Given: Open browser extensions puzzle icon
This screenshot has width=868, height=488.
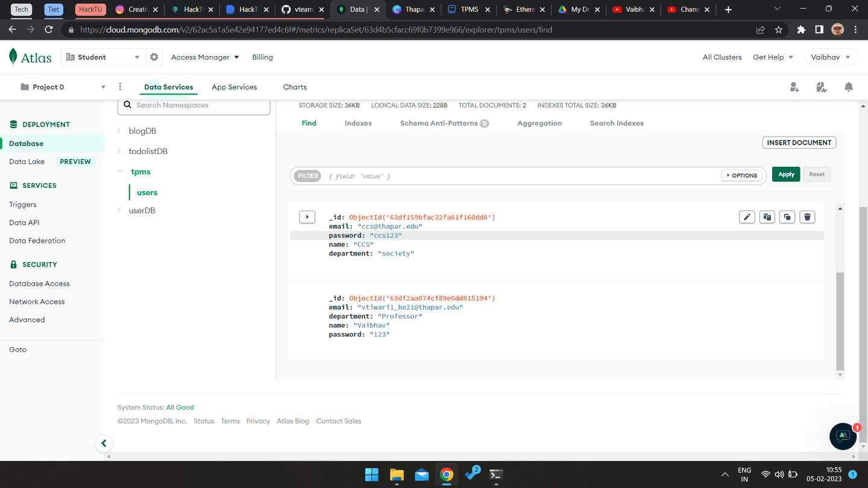Looking at the screenshot, I should [x=801, y=30].
